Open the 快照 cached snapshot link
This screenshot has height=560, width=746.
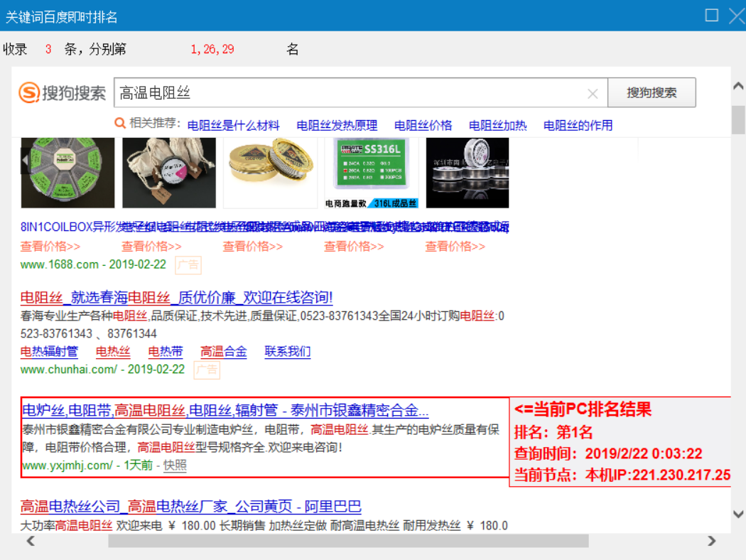175,465
